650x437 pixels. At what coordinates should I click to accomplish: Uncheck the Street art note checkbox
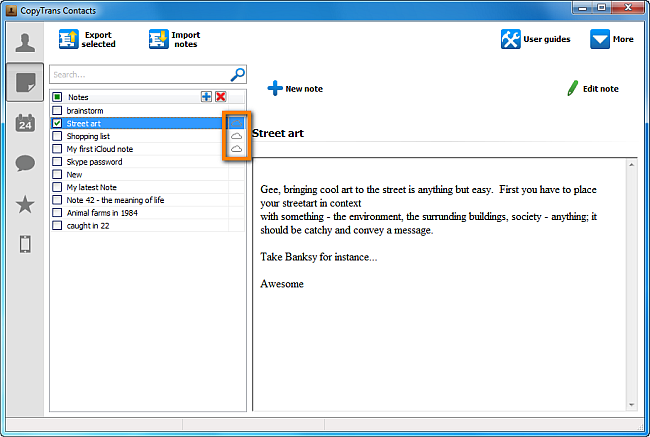pos(57,123)
